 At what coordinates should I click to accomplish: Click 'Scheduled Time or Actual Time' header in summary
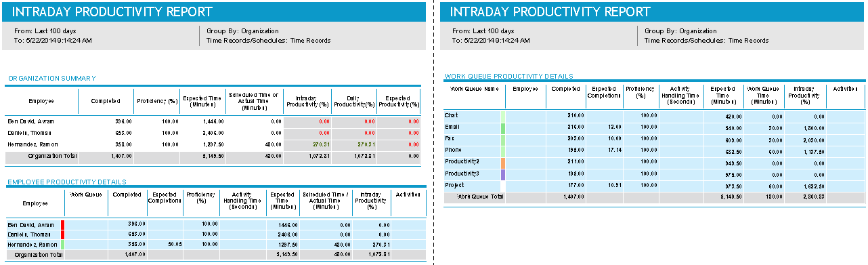tap(253, 101)
